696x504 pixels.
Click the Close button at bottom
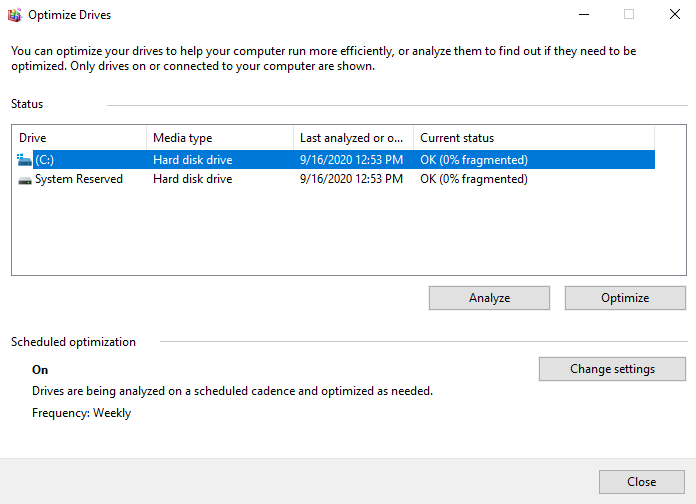click(x=641, y=482)
